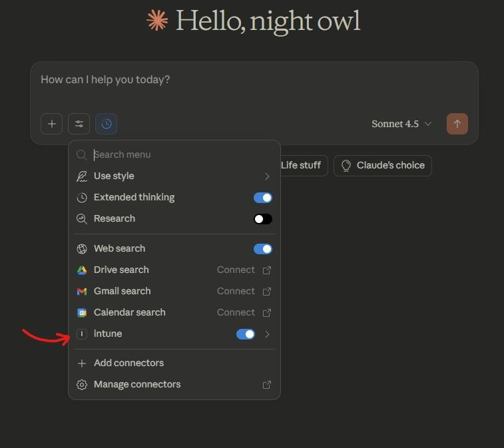Click the Life stuff suggestion chip
504x448 pixels.
tap(304, 166)
